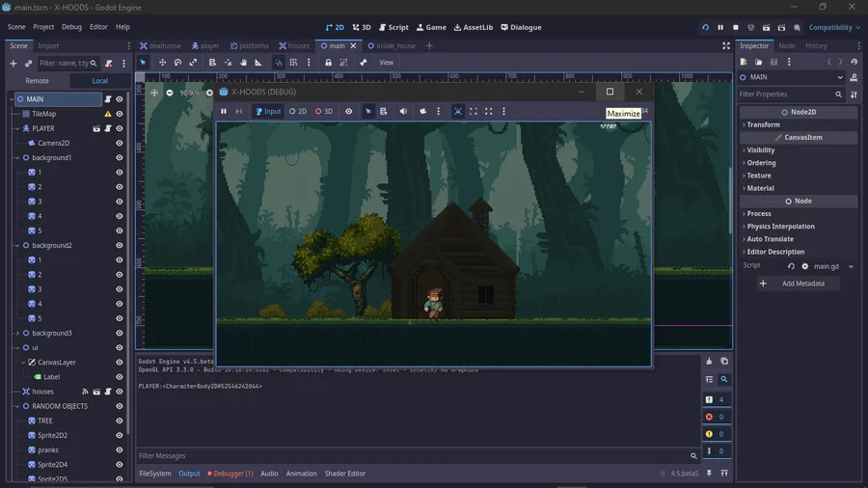This screenshot has width=868, height=488.
Task: Open the Debug menu
Action: (x=71, y=27)
